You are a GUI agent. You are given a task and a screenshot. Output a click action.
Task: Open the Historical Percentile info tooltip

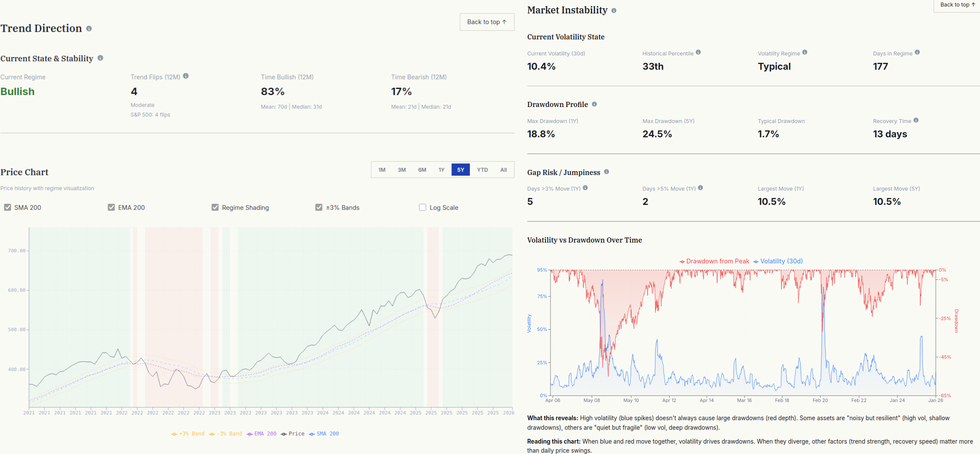click(x=698, y=53)
